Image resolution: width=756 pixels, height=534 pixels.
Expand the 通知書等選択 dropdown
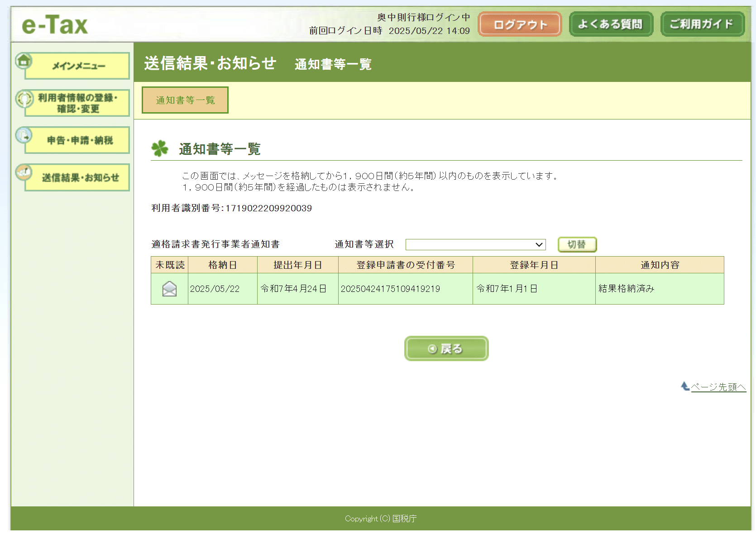(x=475, y=244)
